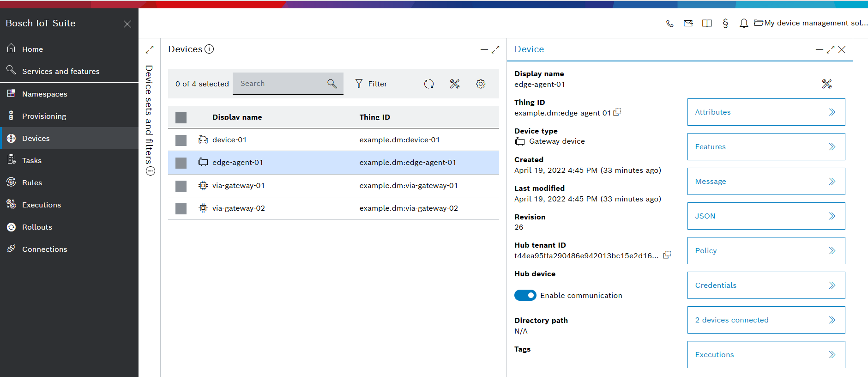The height and width of the screenshot is (377, 868).
Task: Refresh the devices list
Action: tap(429, 84)
